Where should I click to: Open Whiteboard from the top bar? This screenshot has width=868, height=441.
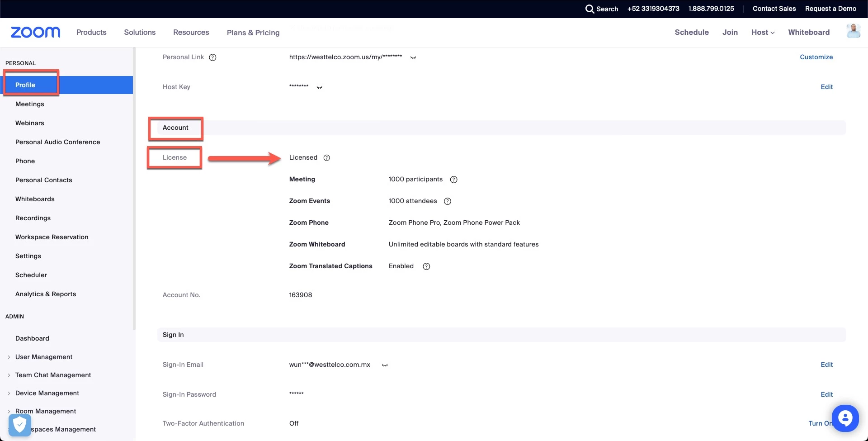(809, 32)
